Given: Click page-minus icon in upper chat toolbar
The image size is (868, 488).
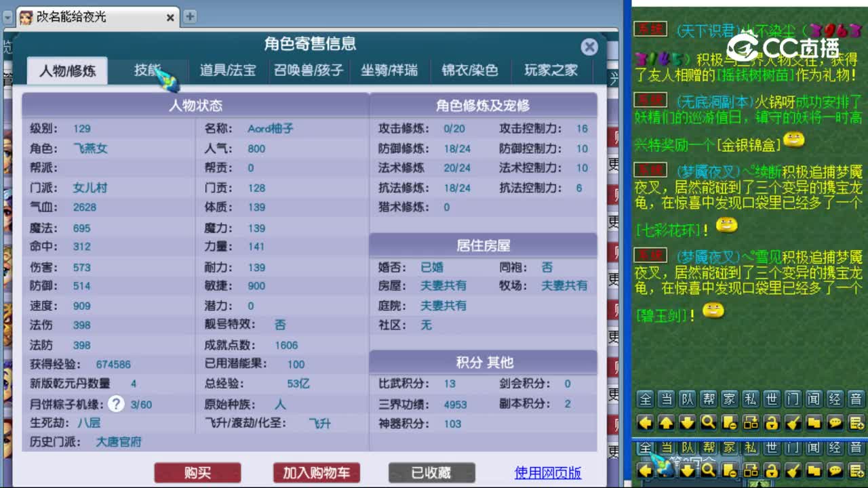Looking at the screenshot, I should pyautogui.click(x=730, y=423).
